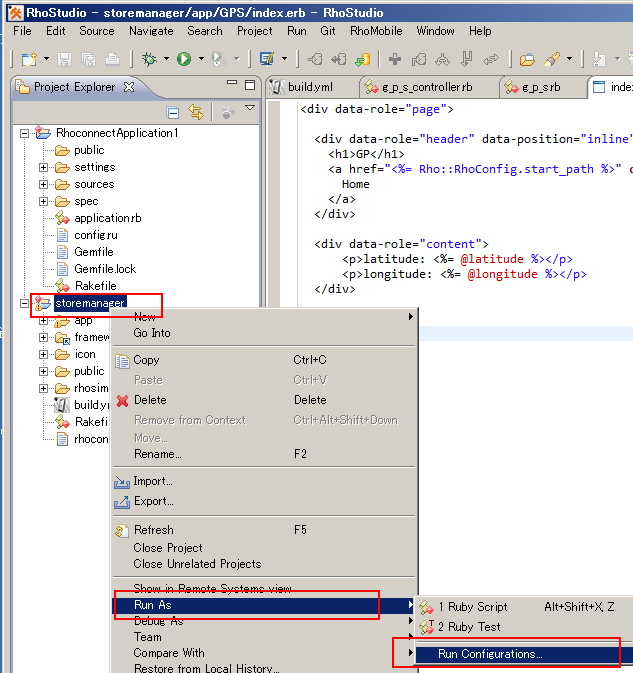Open the New submenu in context menu
Screen dimensions: 633x673
click(x=264, y=317)
